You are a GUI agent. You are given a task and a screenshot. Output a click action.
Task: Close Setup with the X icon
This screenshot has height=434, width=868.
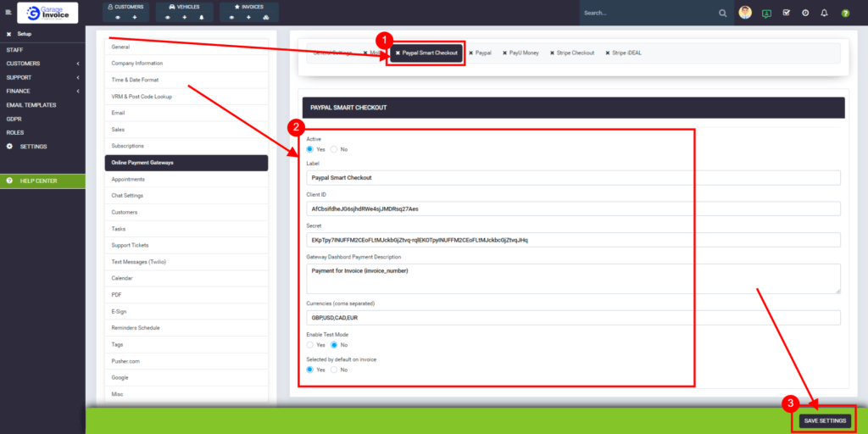coord(8,34)
